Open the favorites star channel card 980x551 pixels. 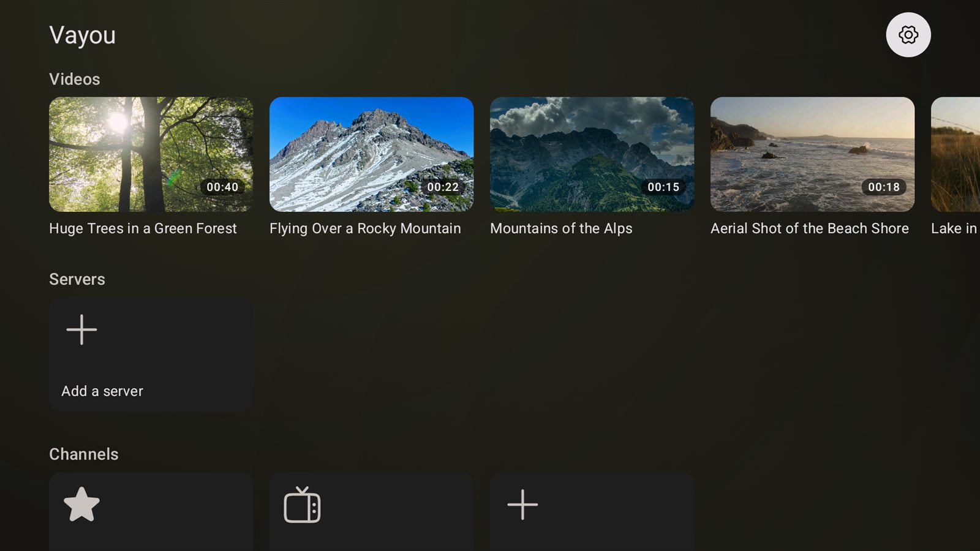[x=151, y=511]
